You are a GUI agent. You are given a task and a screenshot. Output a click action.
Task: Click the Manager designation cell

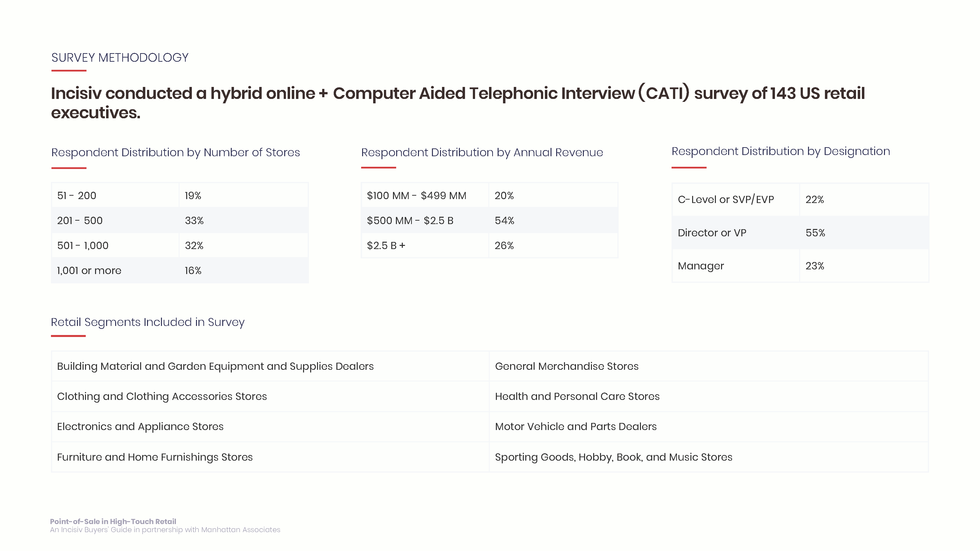click(736, 266)
